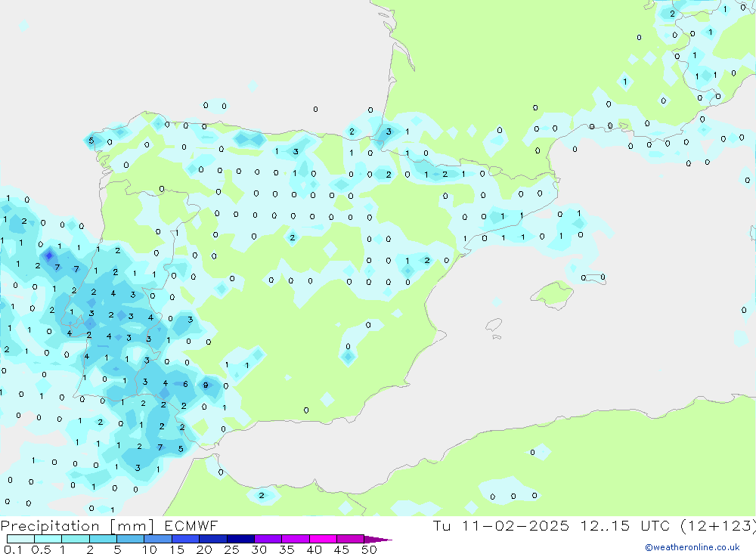Click the legend label "50"
Screen dimensions: 756x554
[369, 549]
